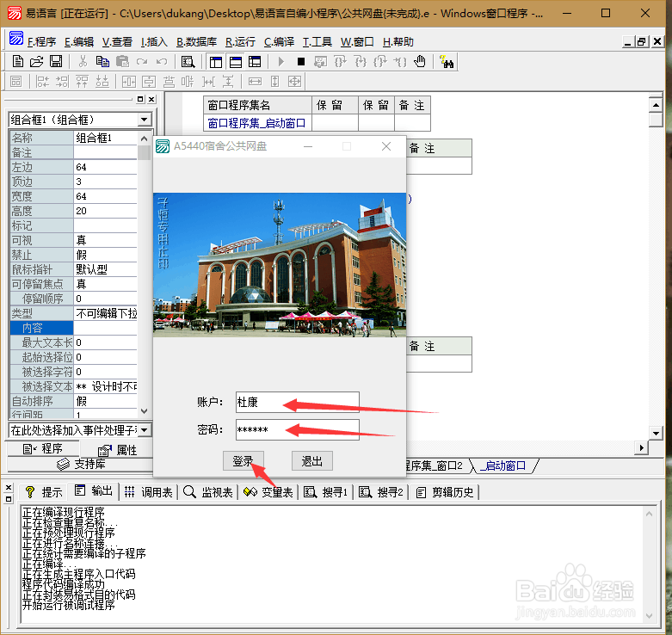Switch to the 支持库 tab
Viewport: 672px width, 635px height.
click(81, 464)
